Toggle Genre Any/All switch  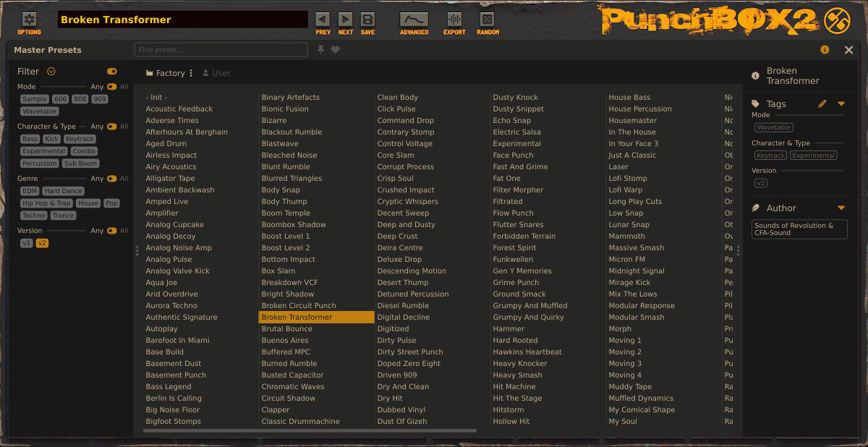point(111,179)
